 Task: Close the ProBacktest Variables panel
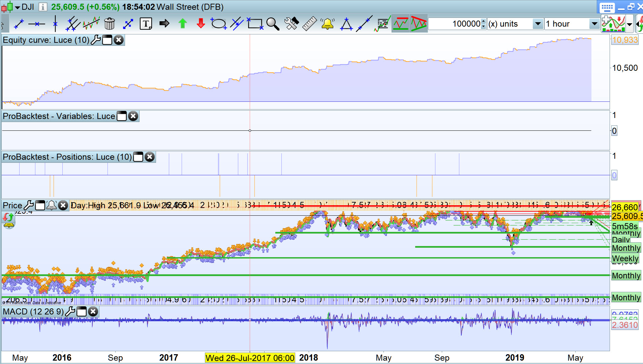pyautogui.click(x=133, y=116)
